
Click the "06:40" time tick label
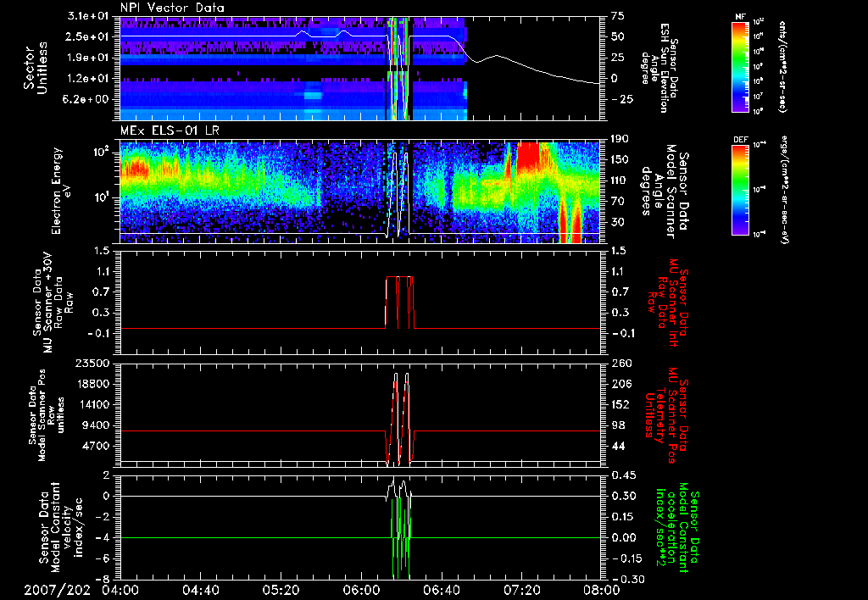click(441, 590)
